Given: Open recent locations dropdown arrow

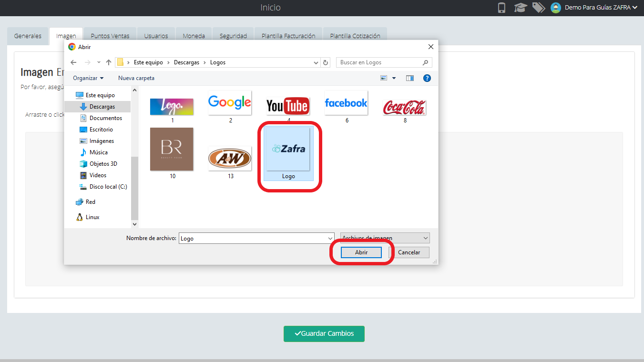Looking at the screenshot, I should coord(99,62).
